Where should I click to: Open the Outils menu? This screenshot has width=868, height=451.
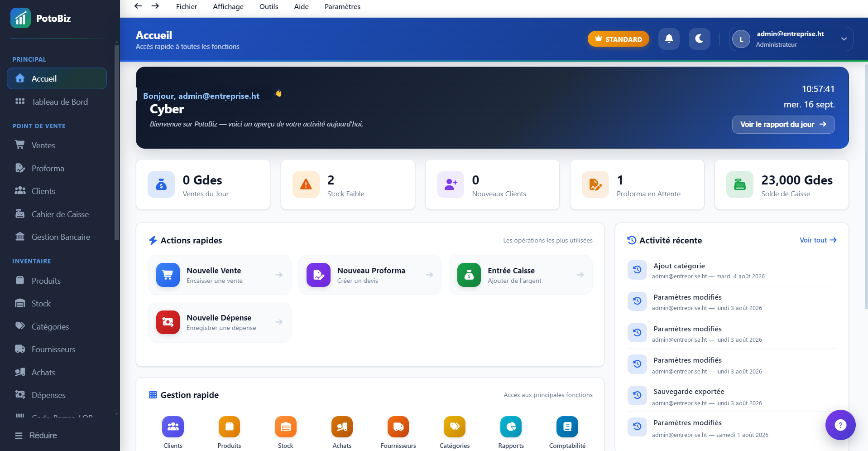point(269,6)
